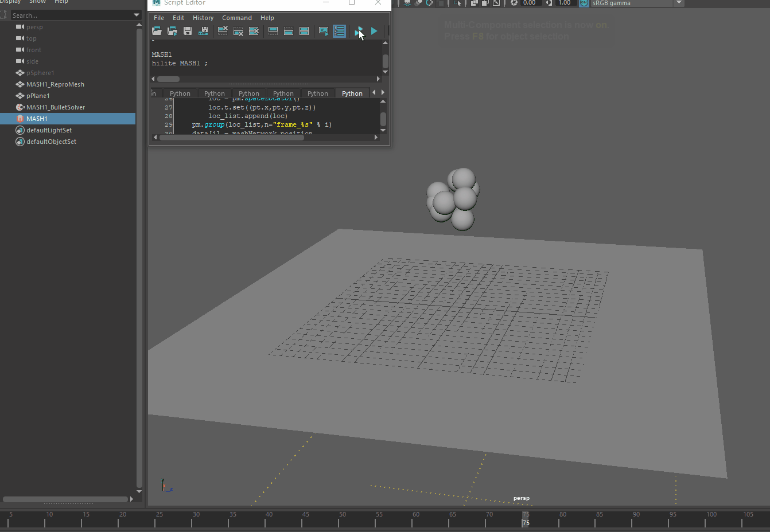The width and height of the screenshot is (770, 532).
Task: Select the highlighted rightmost Python tab
Action: pyautogui.click(x=352, y=93)
